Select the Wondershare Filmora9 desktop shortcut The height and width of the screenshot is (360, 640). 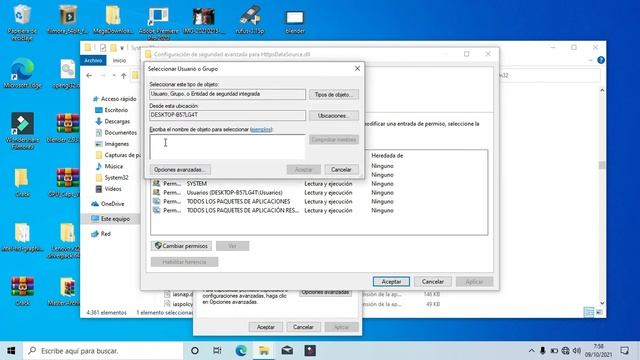pyautogui.click(x=22, y=131)
